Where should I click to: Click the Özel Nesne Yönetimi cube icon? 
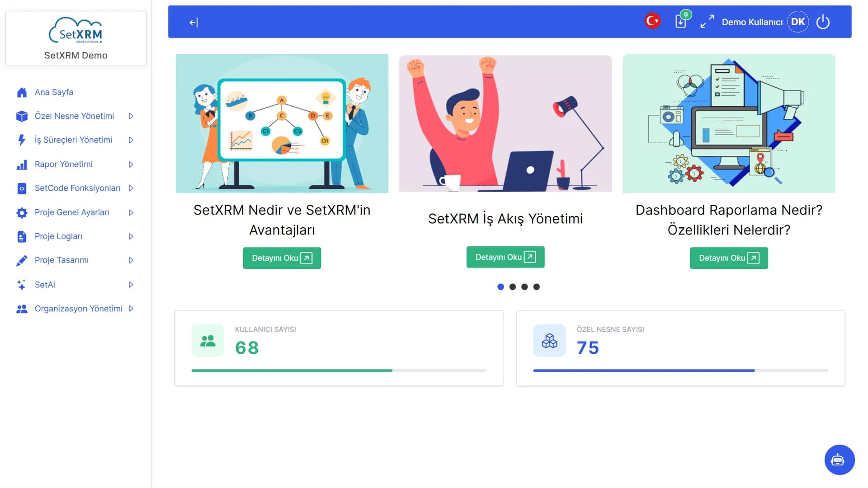pyautogui.click(x=22, y=116)
